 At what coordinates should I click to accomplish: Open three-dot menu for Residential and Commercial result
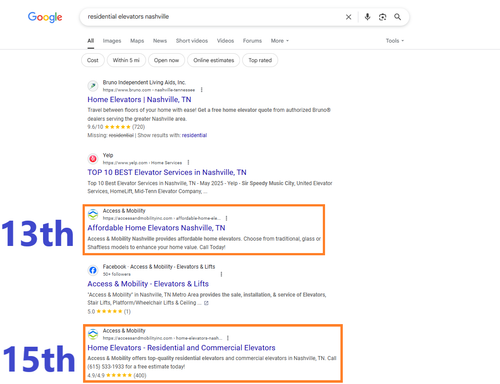coord(228,338)
